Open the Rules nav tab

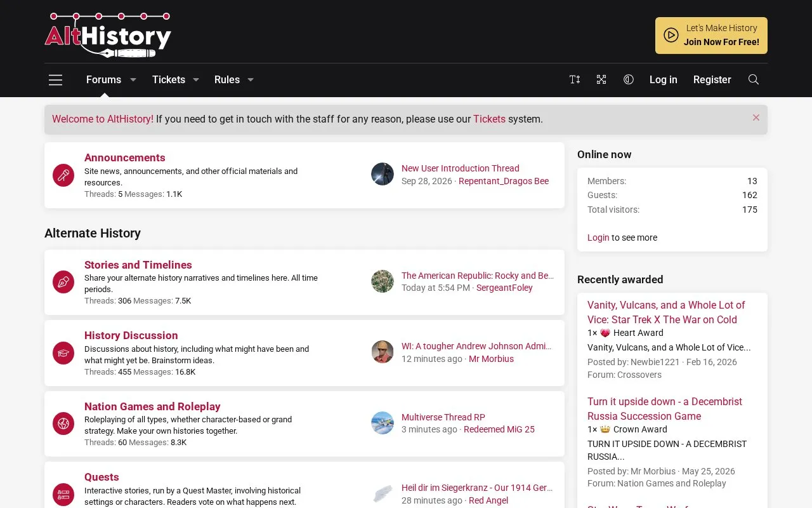pos(227,80)
